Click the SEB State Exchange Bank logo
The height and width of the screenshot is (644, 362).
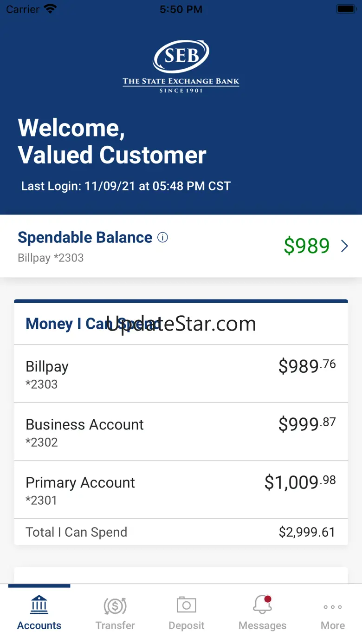click(181, 66)
